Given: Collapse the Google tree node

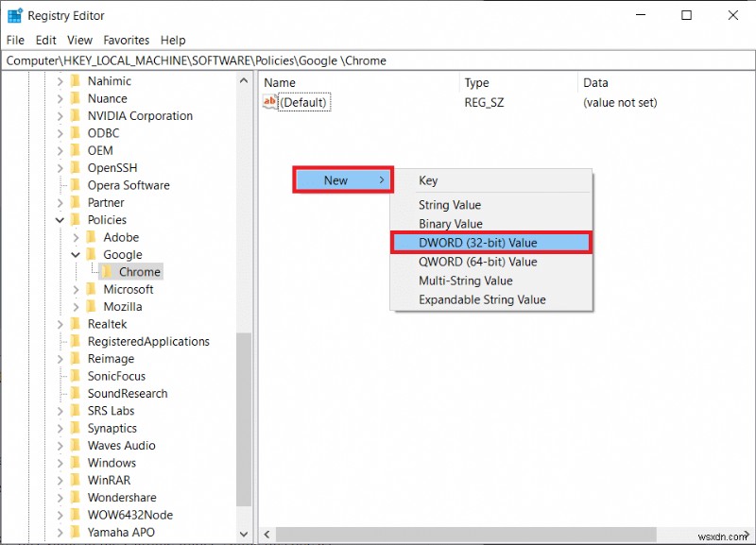Looking at the screenshot, I should (75, 254).
